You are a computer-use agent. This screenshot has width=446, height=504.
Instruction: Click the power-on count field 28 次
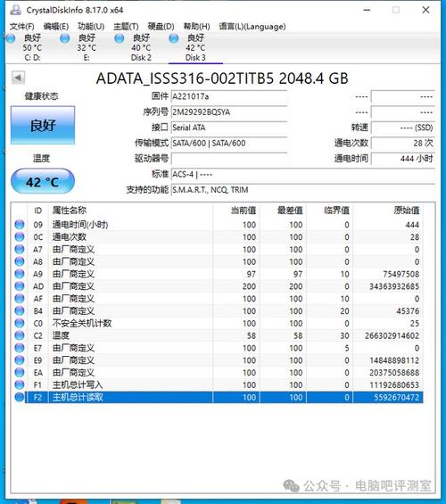[x=403, y=143]
